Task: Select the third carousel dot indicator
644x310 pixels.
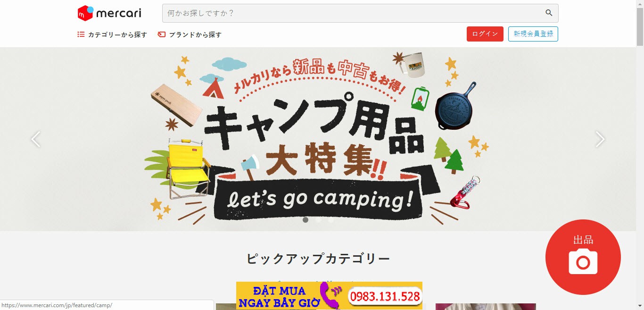Action: 331,220
